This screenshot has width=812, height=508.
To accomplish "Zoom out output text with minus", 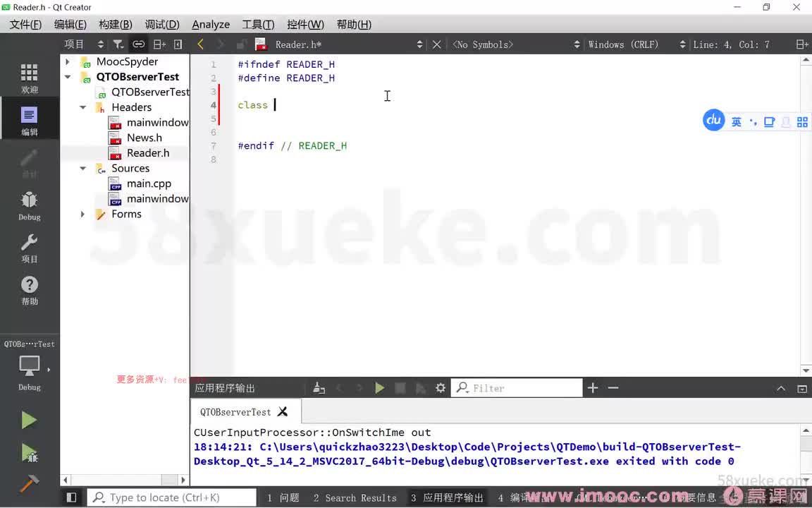I will point(613,388).
